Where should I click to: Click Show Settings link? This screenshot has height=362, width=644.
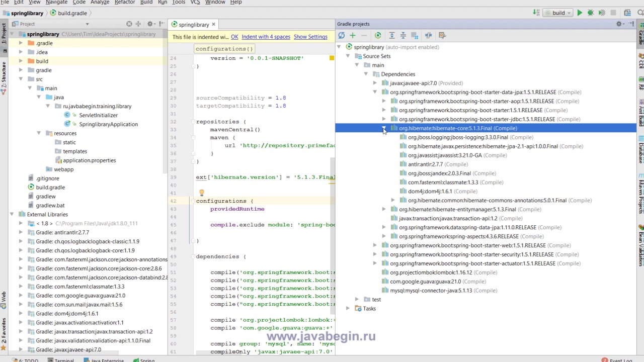310,37
